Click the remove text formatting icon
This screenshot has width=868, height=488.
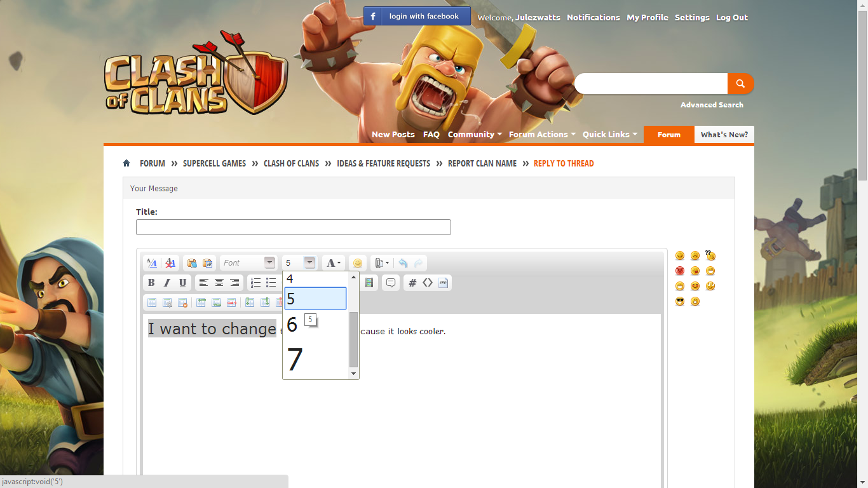tap(170, 263)
